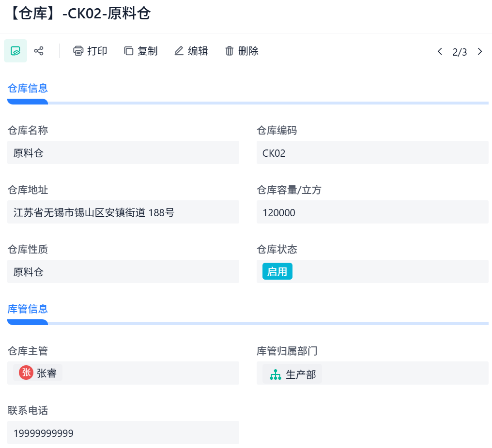492x448 pixels.
Task: Open the 仓库性质 field showing 原料仓
Action: (x=123, y=271)
